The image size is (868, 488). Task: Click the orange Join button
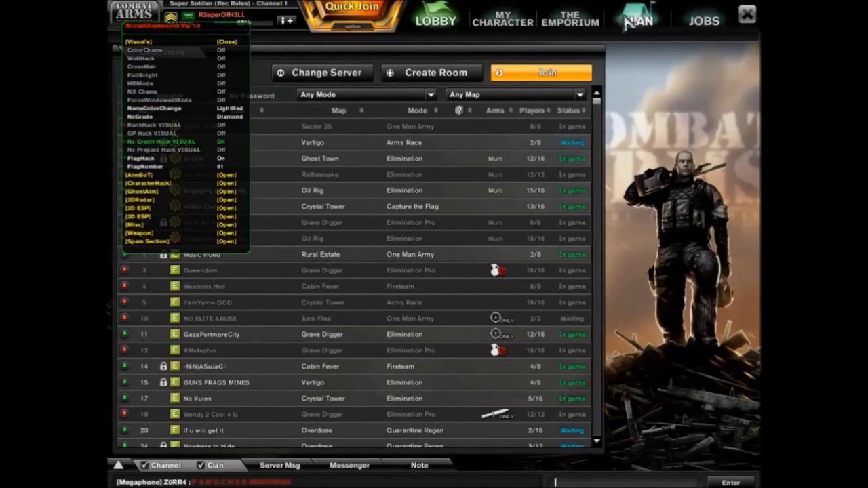[x=541, y=73]
